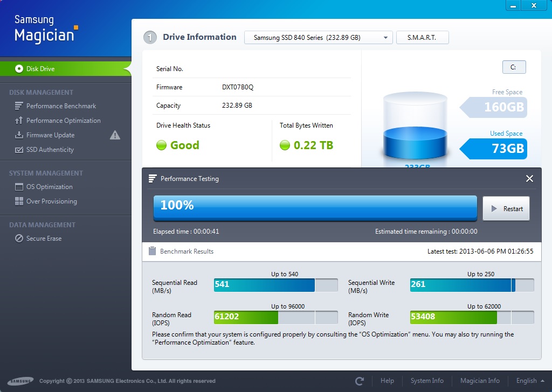Open the Samsung SSD 840 Series dropdown
552x392 pixels.
click(318, 38)
